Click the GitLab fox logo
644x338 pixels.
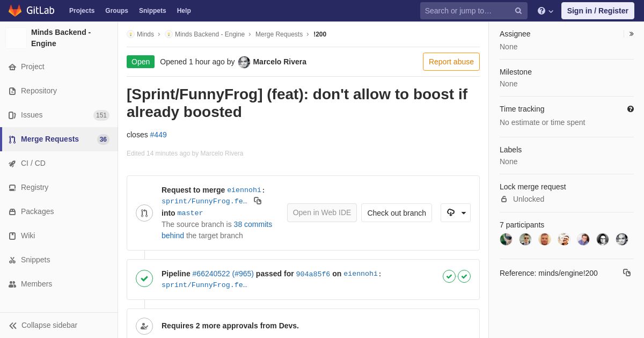[x=15, y=11]
